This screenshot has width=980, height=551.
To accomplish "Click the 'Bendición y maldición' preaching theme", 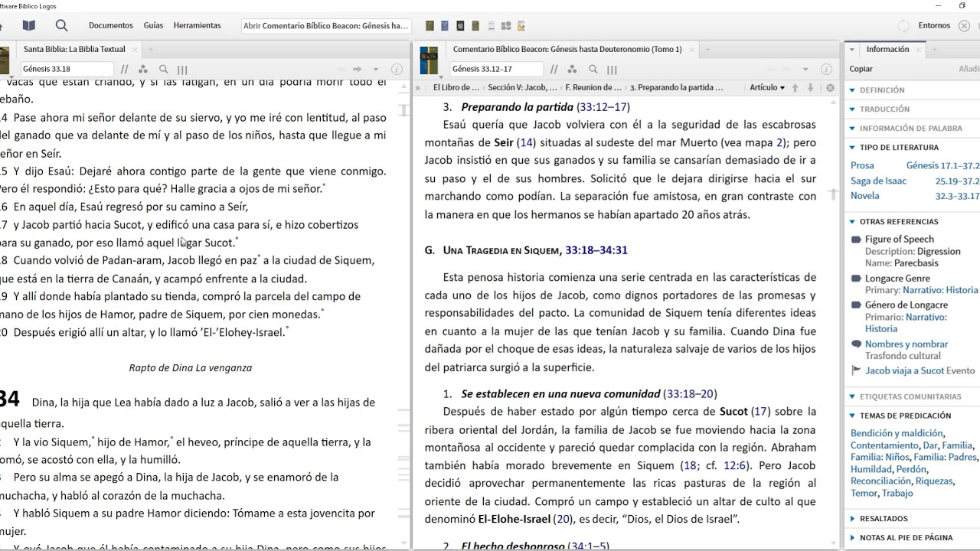I will click(897, 433).
